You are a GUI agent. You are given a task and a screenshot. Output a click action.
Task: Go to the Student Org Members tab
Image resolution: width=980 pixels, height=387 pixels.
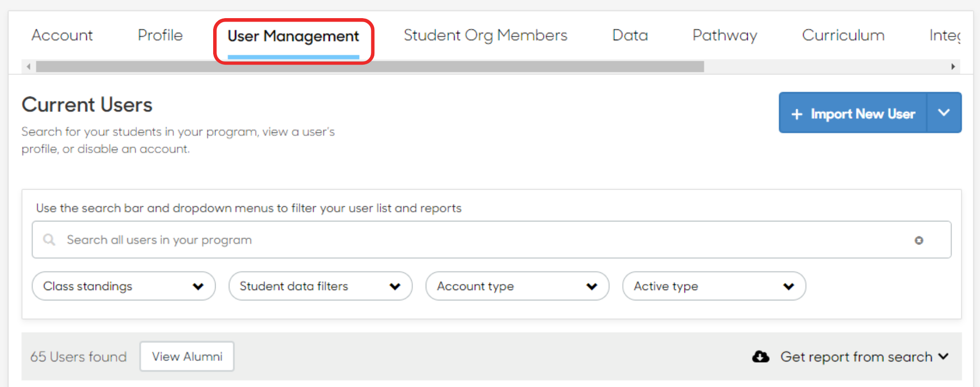(x=486, y=35)
